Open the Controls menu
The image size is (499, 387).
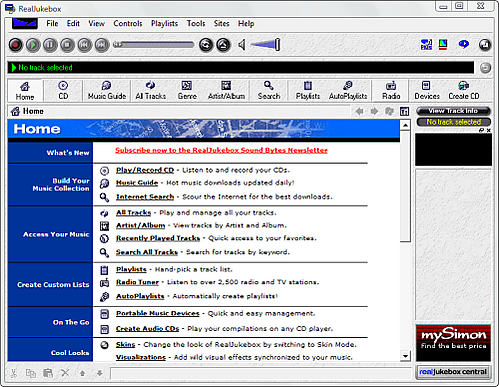[128, 23]
